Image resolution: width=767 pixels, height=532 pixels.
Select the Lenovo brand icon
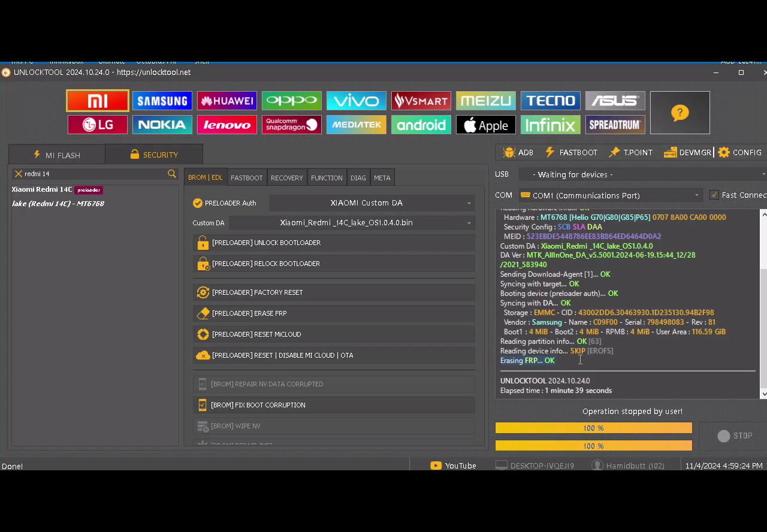tap(227, 125)
